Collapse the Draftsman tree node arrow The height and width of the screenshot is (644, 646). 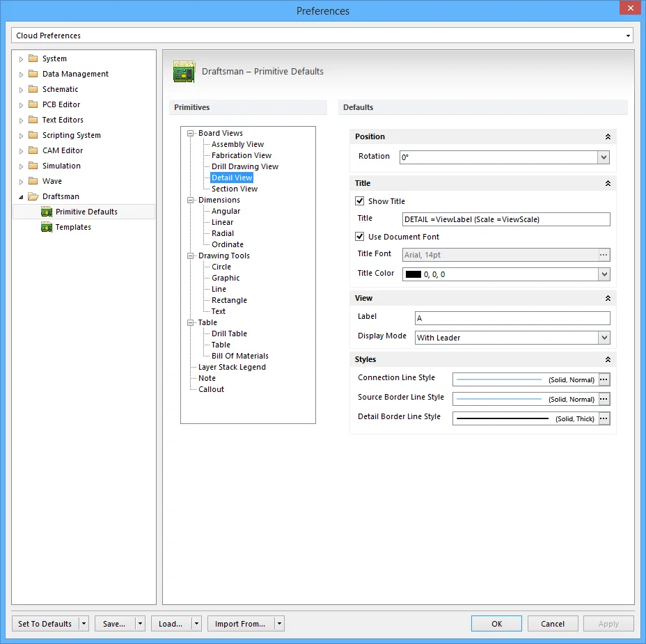click(21, 197)
